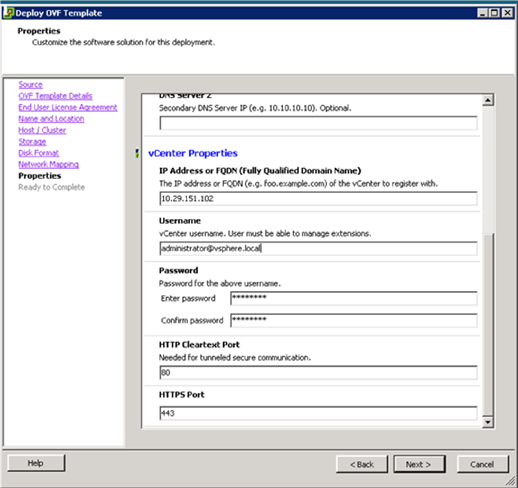This screenshot has height=488, width=518.
Task: Open the Network Mapping step
Action: point(49,164)
